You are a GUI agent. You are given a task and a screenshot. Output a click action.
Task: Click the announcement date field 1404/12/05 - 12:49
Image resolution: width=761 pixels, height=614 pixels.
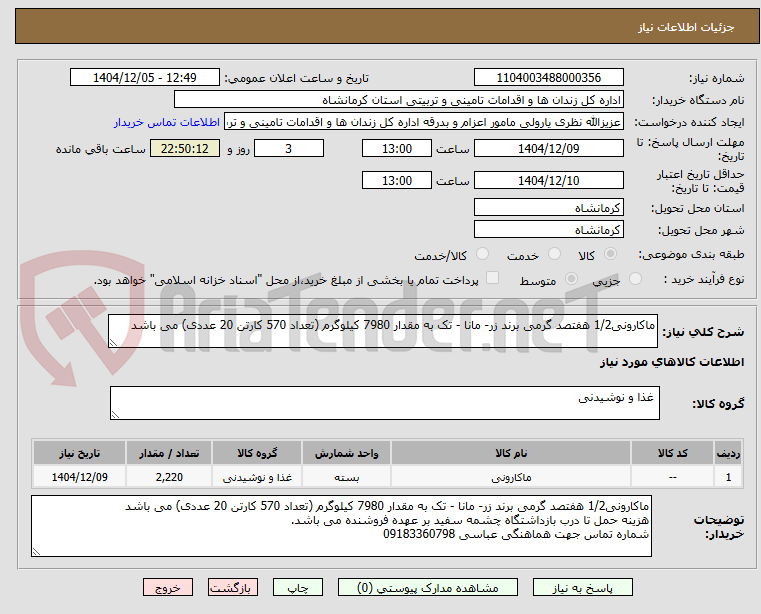pyautogui.click(x=145, y=78)
